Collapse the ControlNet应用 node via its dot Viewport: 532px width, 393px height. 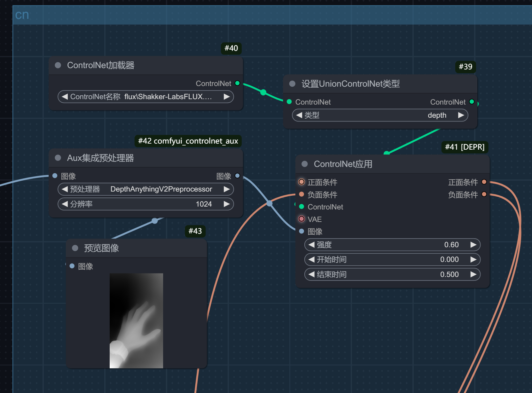[x=305, y=164]
